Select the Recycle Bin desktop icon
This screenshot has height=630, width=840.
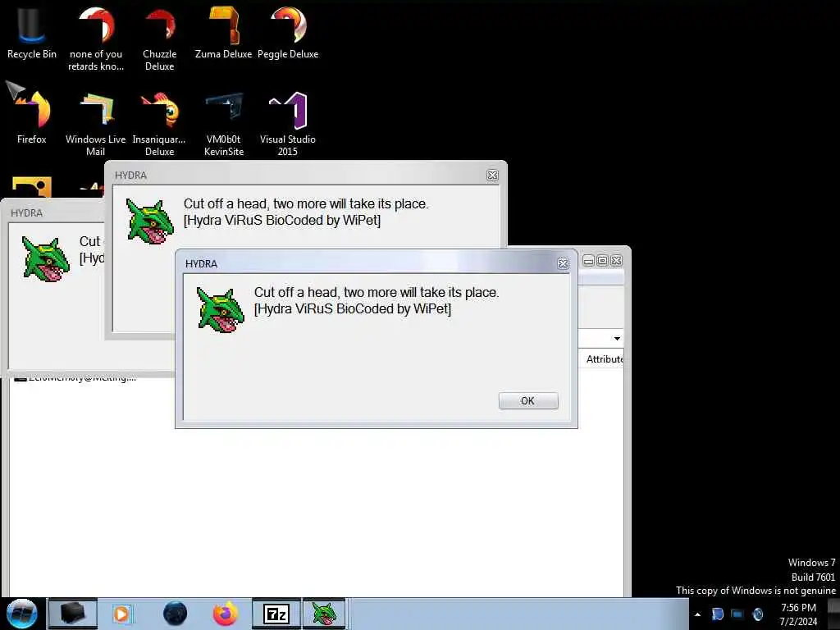(x=32, y=33)
